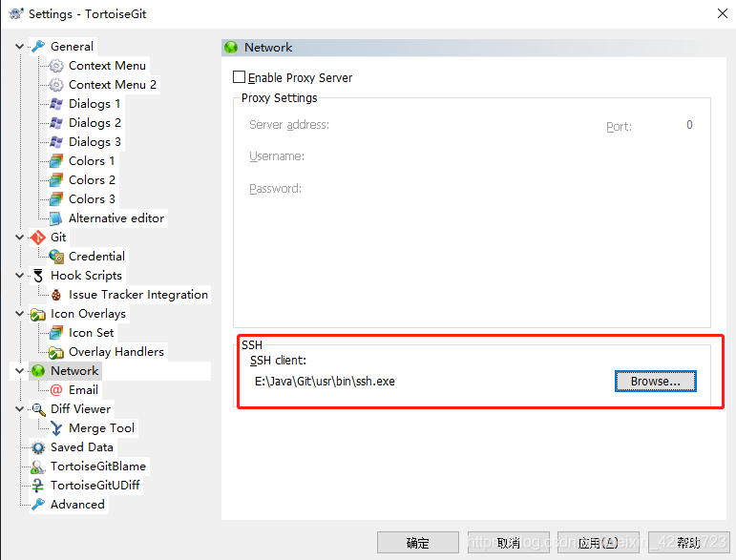Select the Icon Set entry

pos(91,333)
